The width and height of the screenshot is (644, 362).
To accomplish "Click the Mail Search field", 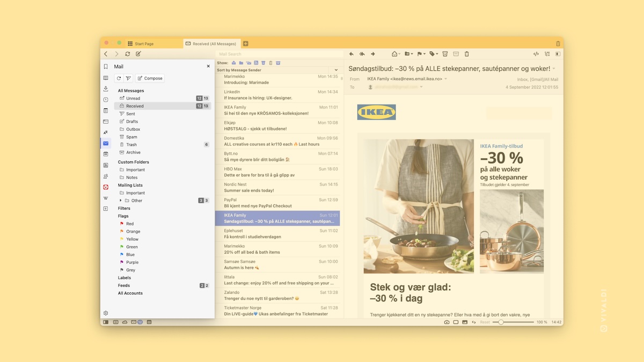I will 279,54.
